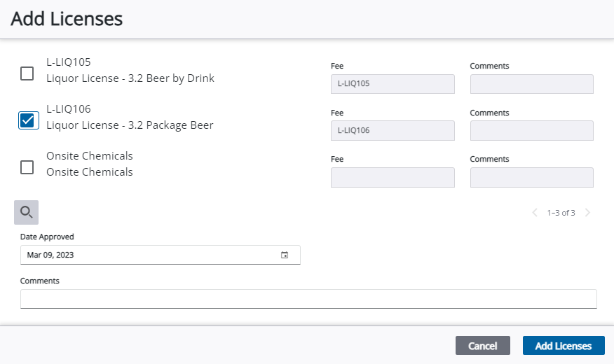This screenshot has width=614, height=364.
Task: Go to next page of licenses
Action: (x=587, y=213)
